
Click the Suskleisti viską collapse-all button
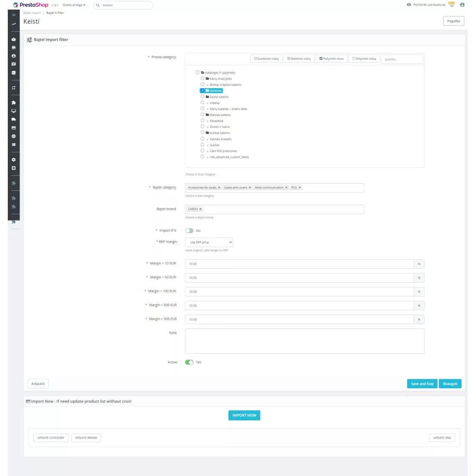coord(266,58)
